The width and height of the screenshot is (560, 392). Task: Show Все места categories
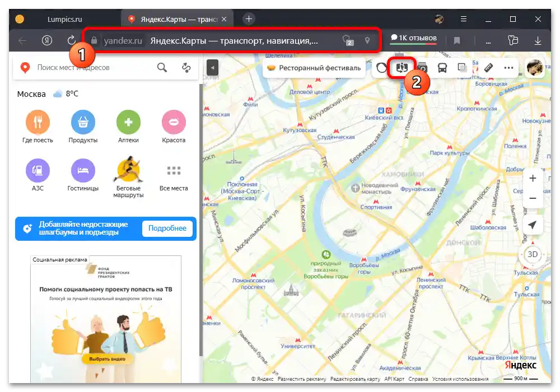[x=174, y=178]
